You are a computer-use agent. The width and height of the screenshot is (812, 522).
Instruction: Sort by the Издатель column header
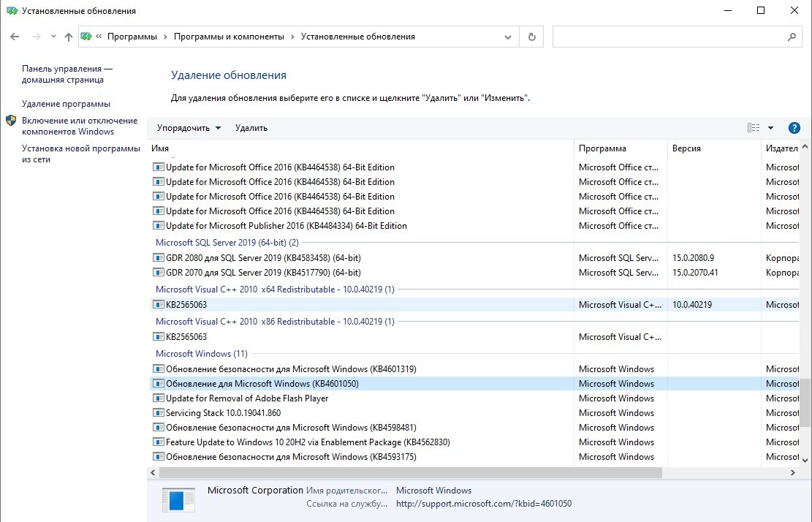pyautogui.click(x=781, y=148)
